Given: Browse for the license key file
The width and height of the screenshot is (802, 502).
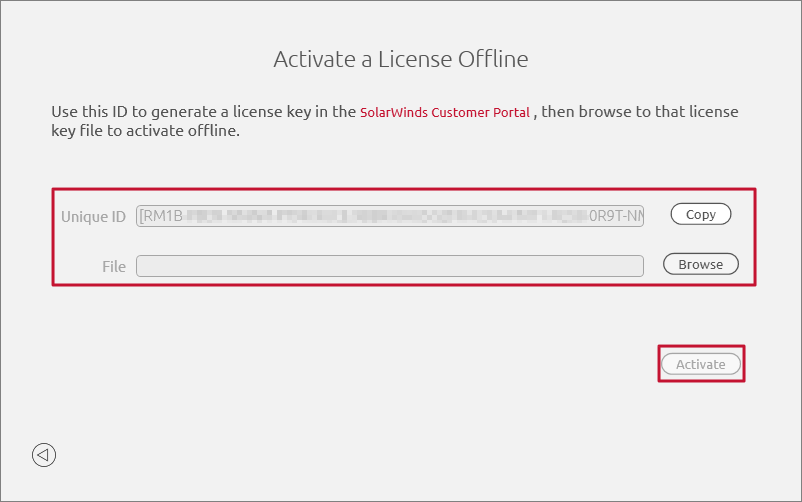Looking at the screenshot, I should (700, 264).
